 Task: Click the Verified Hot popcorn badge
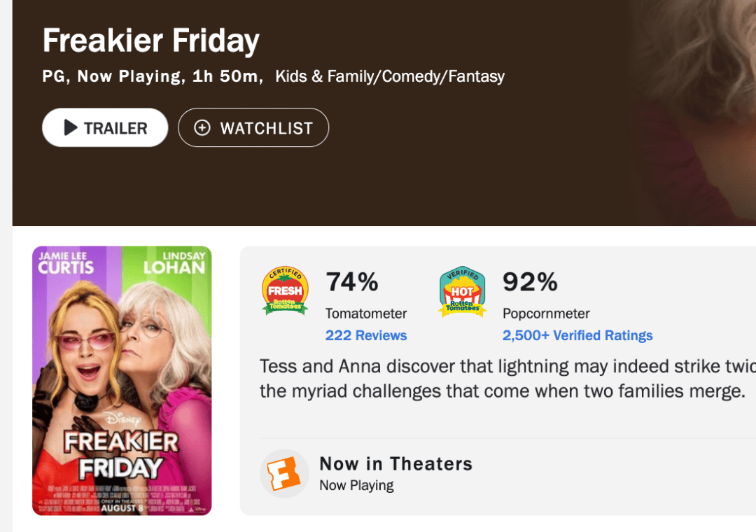462,291
